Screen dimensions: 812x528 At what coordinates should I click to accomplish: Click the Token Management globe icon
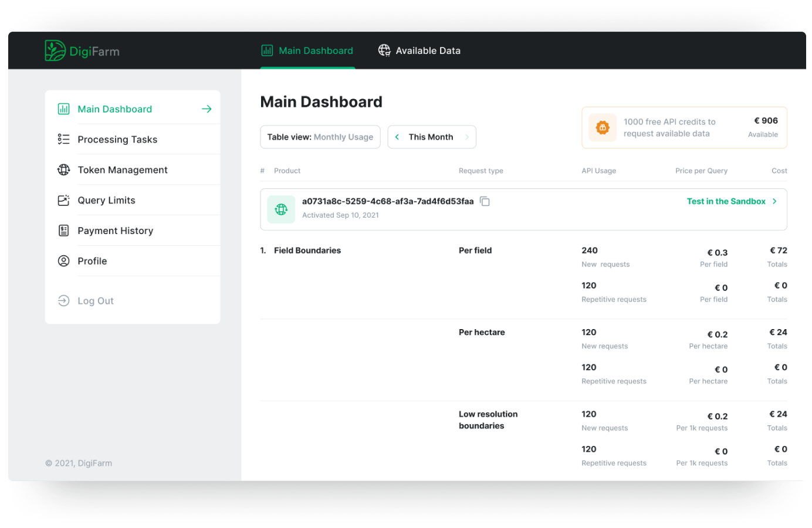click(x=63, y=170)
